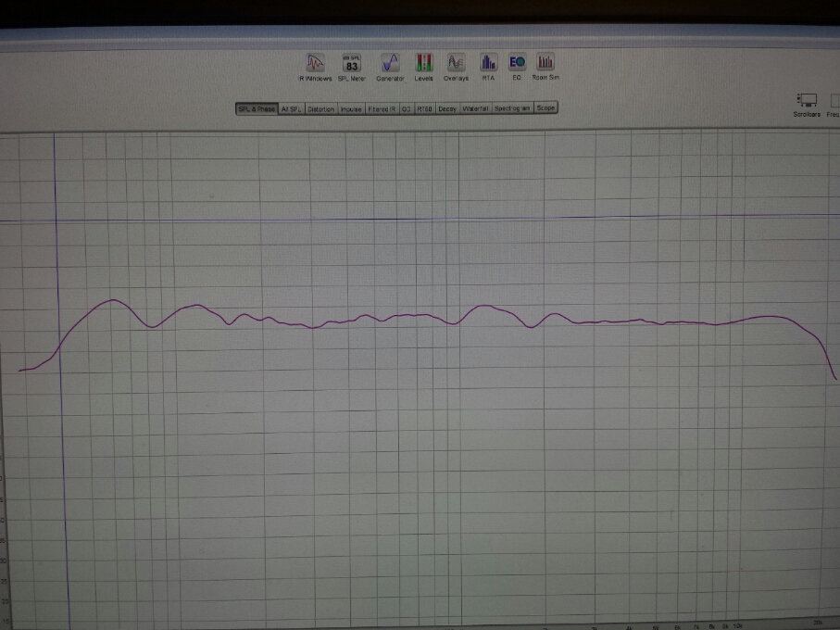Open the Overlays window

(456, 68)
